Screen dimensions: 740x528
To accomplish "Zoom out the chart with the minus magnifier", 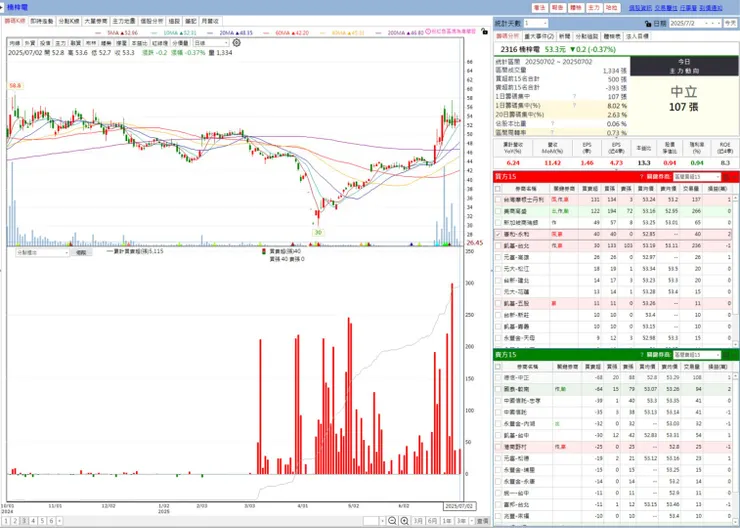I will [392, 521].
